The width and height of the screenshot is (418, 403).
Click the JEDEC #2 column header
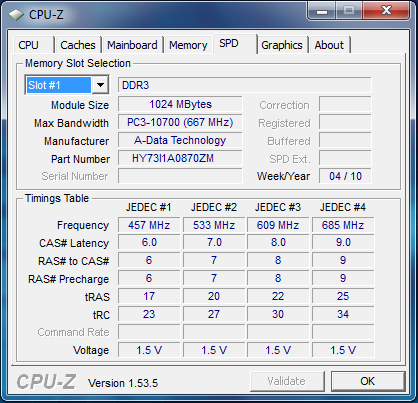[214, 207]
